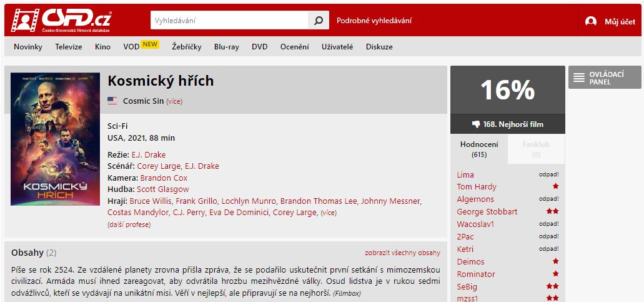Click in the Vyhledávání search field
Viewport: 644px width, 302px height.
point(229,20)
